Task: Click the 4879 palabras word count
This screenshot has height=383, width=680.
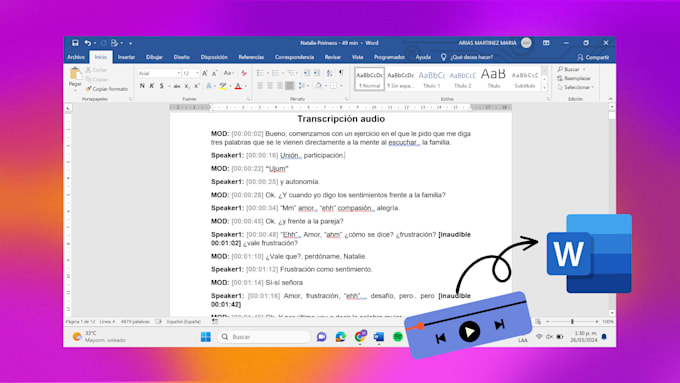Action: point(135,322)
